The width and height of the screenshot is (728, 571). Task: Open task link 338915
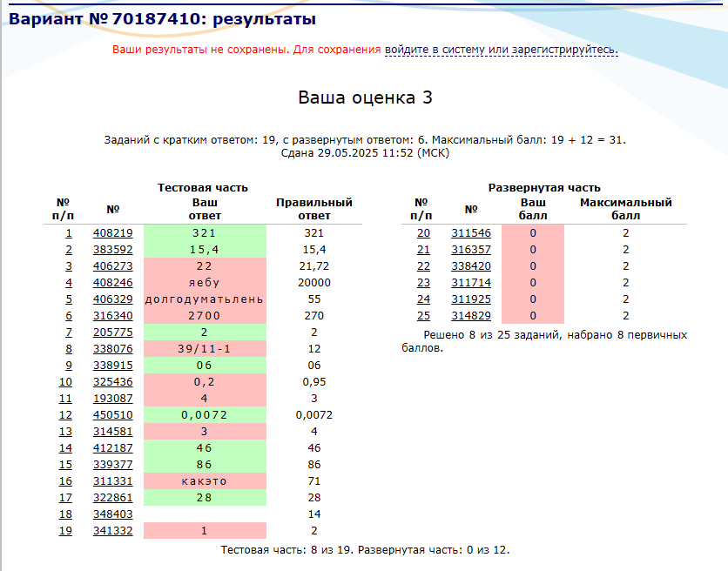[x=113, y=366]
